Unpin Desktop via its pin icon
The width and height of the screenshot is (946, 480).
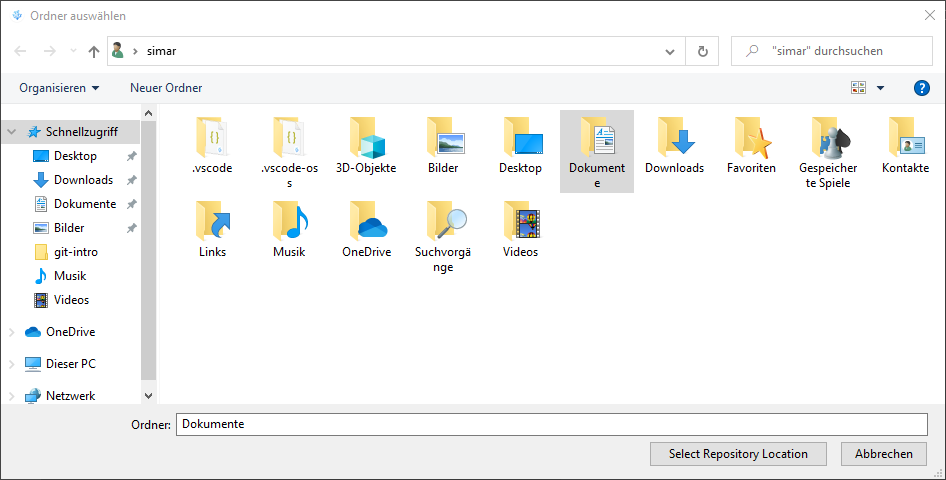click(131, 156)
